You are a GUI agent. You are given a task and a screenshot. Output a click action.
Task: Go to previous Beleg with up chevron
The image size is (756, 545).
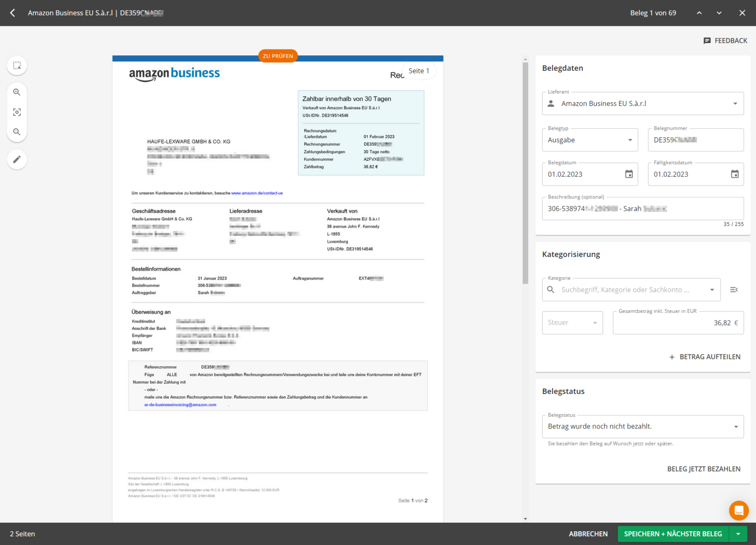pyautogui.click(x=699, y=13)
